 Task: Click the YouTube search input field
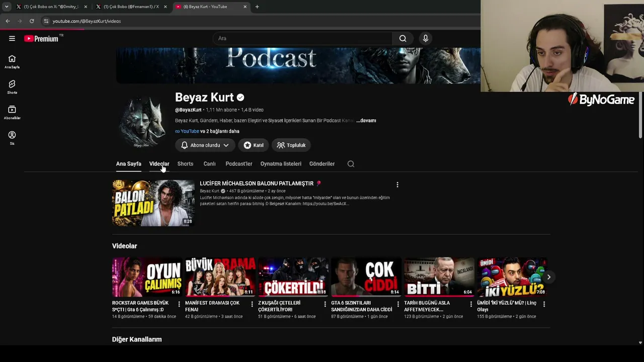[x=302, y=38]
